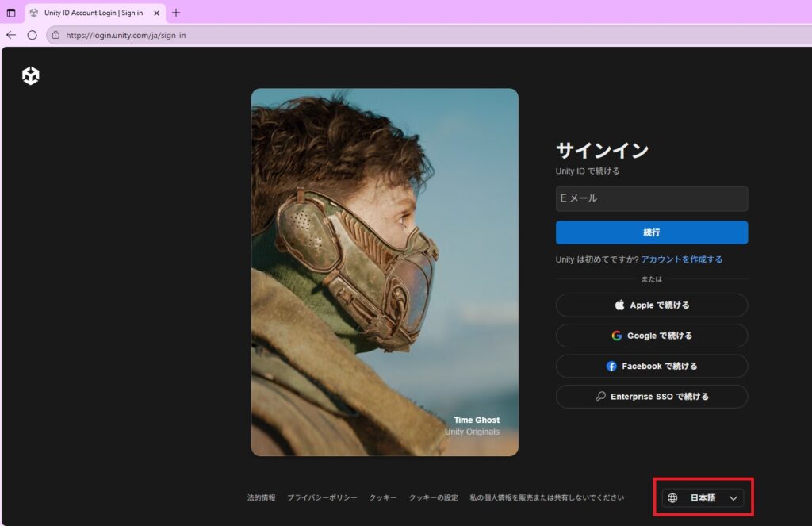The height and width of the screenshot is (526, 812).
Task: Click the address bar URL
Action: [x=126, y=35]
